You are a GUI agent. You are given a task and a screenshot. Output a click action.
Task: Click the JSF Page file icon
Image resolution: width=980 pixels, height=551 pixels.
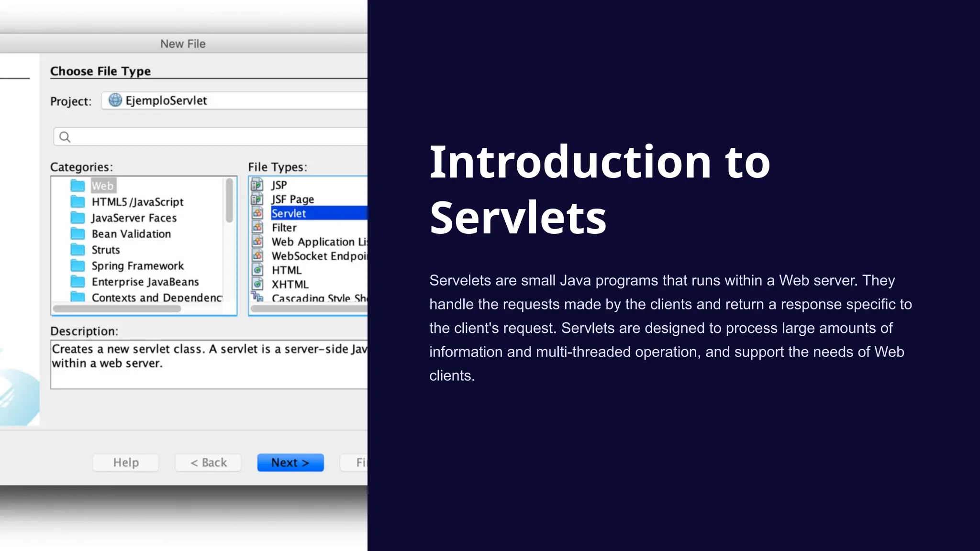(x=257, y=199)
